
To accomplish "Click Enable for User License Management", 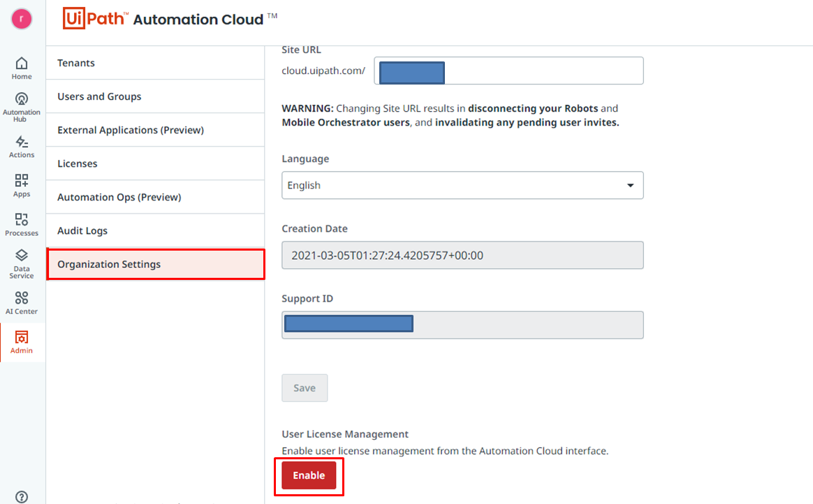I will [309, 475].
